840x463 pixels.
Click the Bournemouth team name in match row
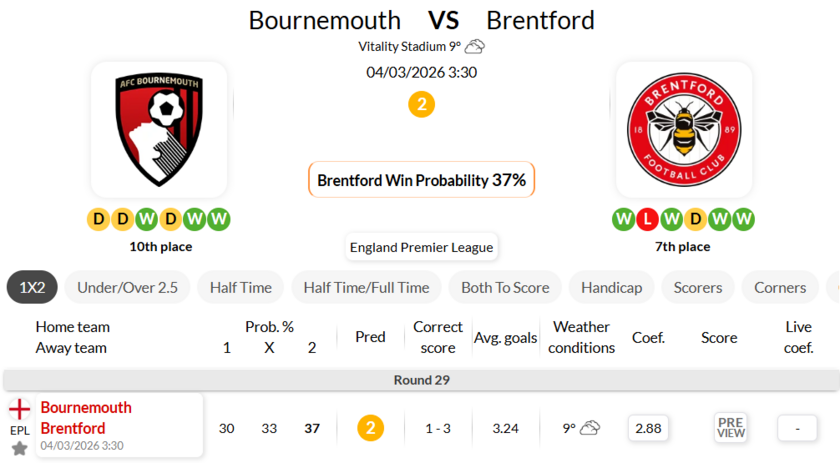86,408
